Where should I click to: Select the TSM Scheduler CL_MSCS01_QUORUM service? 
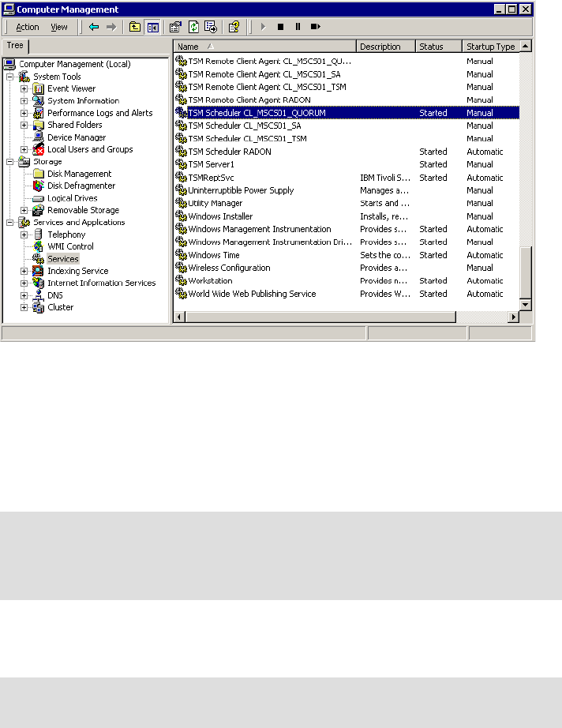347,113
